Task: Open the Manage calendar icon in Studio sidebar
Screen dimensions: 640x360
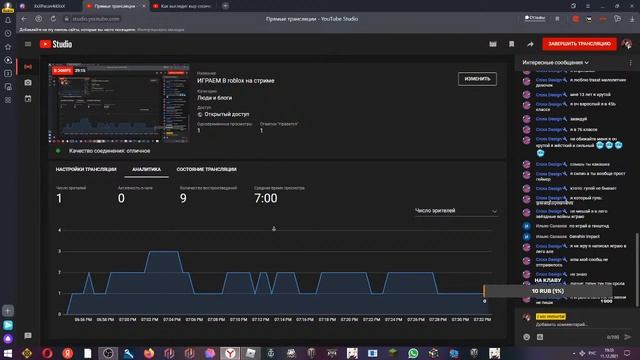Action: [28, 98]
